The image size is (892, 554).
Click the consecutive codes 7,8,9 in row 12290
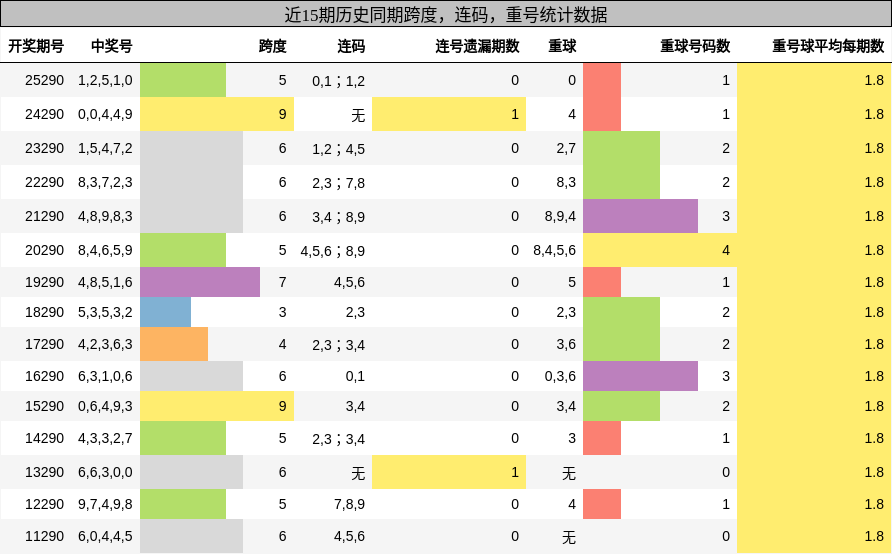point(349,504)
